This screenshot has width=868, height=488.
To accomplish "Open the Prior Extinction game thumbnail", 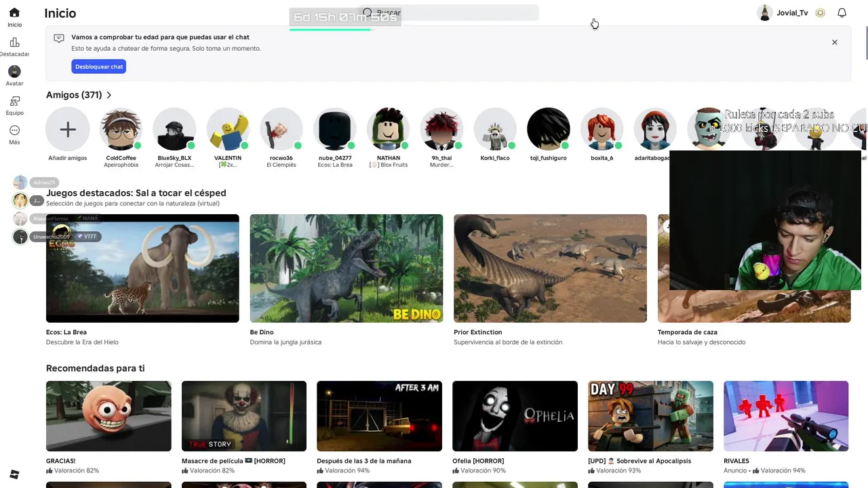I will pyautogui.click(x=550, y=268).
